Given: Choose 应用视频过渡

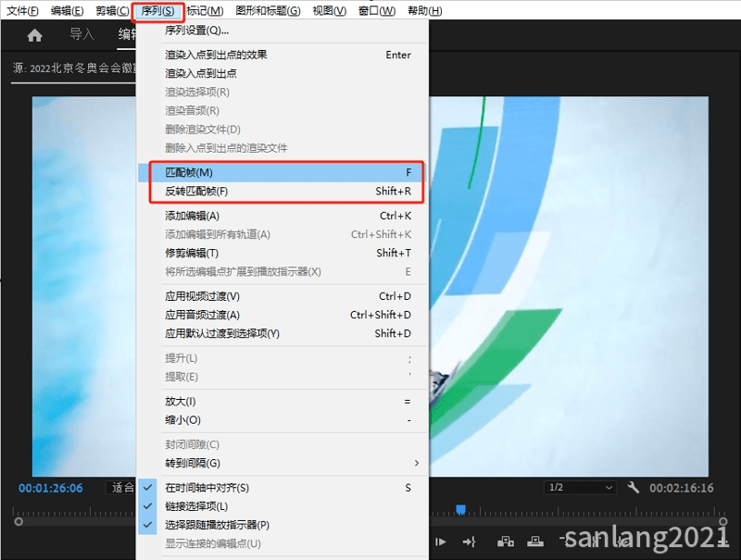Looking at the screenshot, I should (x=283, y=296).
